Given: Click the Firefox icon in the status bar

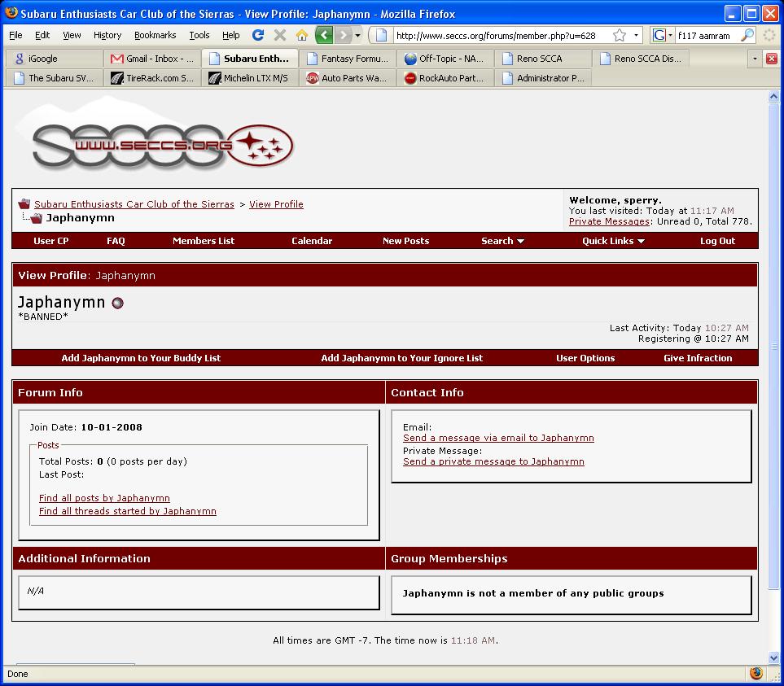Looking at the screenshot, I should (756, 674).
